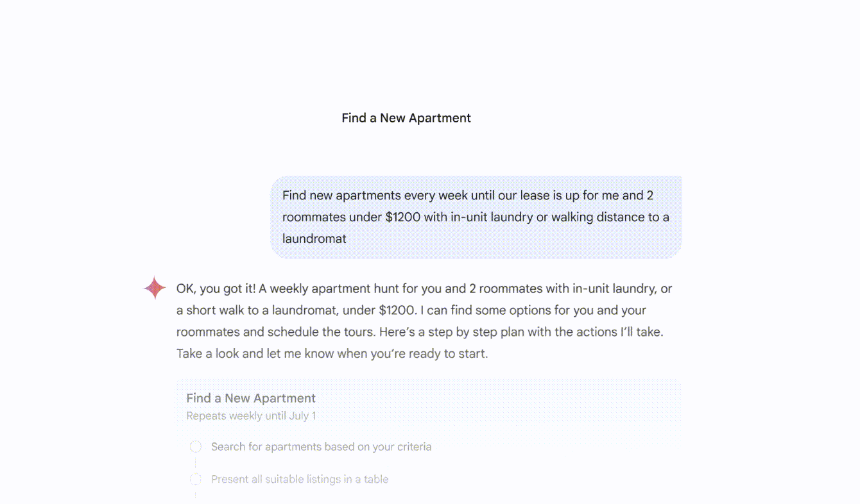Select the "Search for apartments based on your criteria" step

click(321, 447)
